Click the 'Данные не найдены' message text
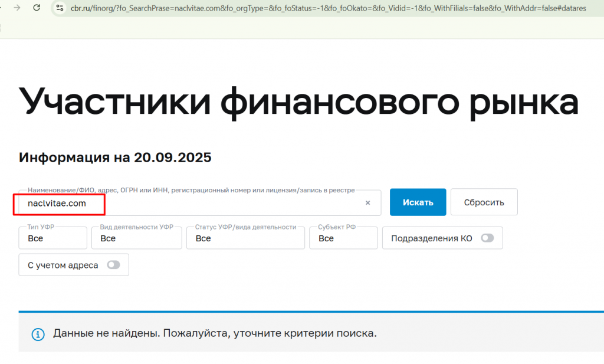Viewport: 604px width, 364px height. click(x=215, y=333)
